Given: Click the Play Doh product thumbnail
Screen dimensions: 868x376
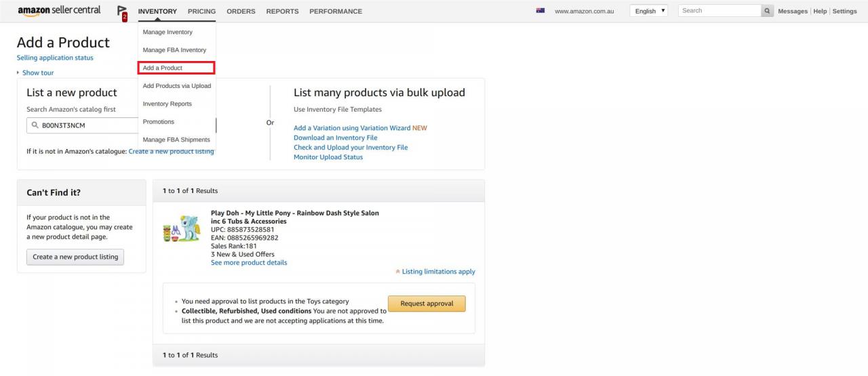Looking at the screenshot, I should click(x=182, y=229).
